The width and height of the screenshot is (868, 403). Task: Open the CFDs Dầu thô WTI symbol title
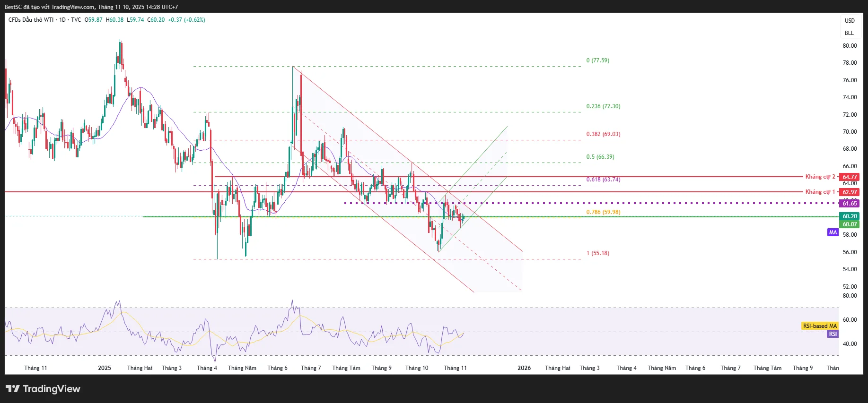[x=31, y=20]
